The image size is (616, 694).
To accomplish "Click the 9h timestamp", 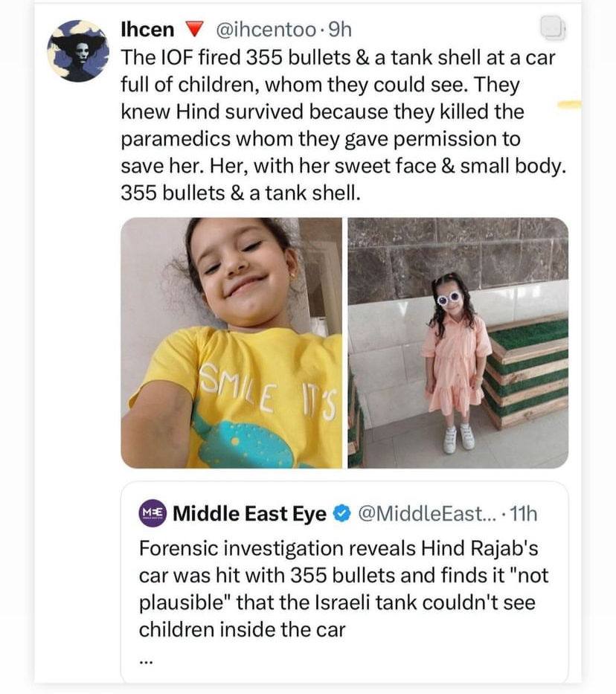I will [339, 30].
